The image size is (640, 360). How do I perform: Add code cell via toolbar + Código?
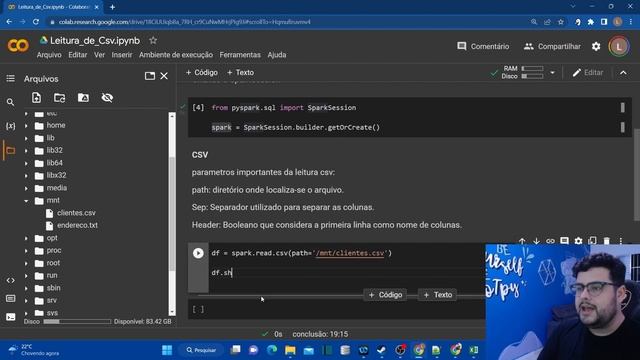coord(202,73)
